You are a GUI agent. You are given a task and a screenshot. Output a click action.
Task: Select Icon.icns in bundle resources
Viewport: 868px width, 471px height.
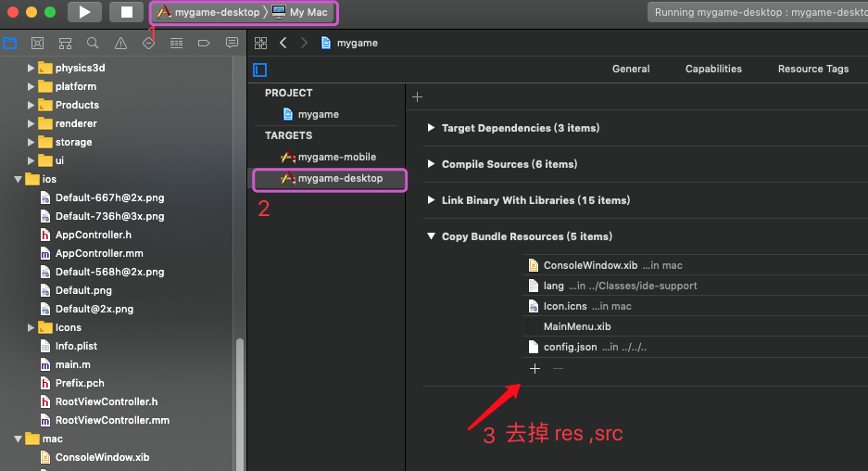pos(696,306)
